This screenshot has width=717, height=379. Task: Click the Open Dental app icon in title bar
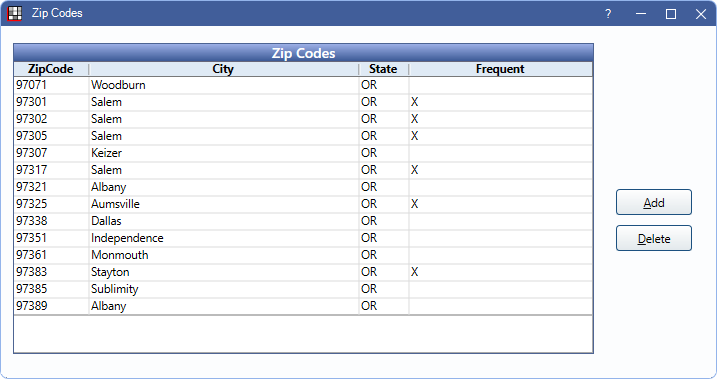click(15, 13)
